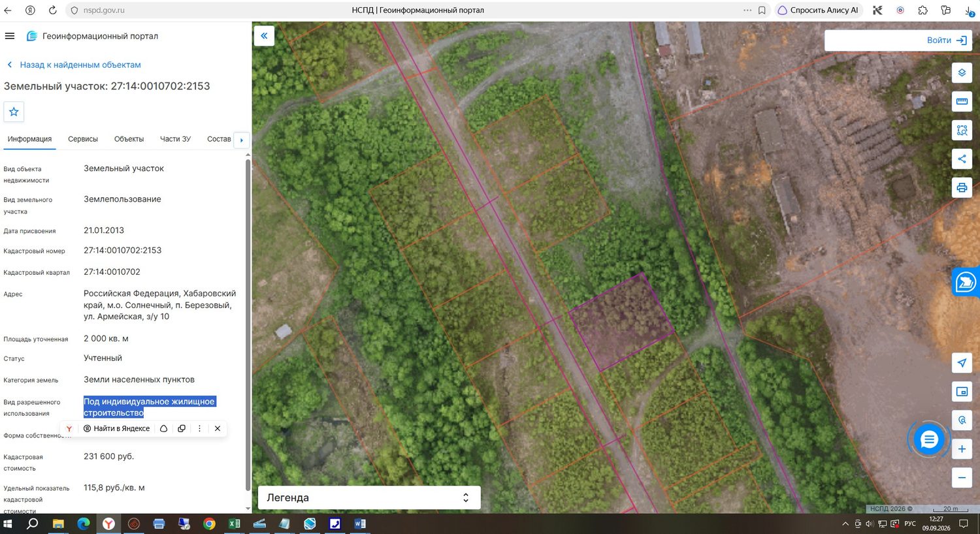Click the info panel vertical scrollbar
The image size is (980, 534).
coord(248,324)
